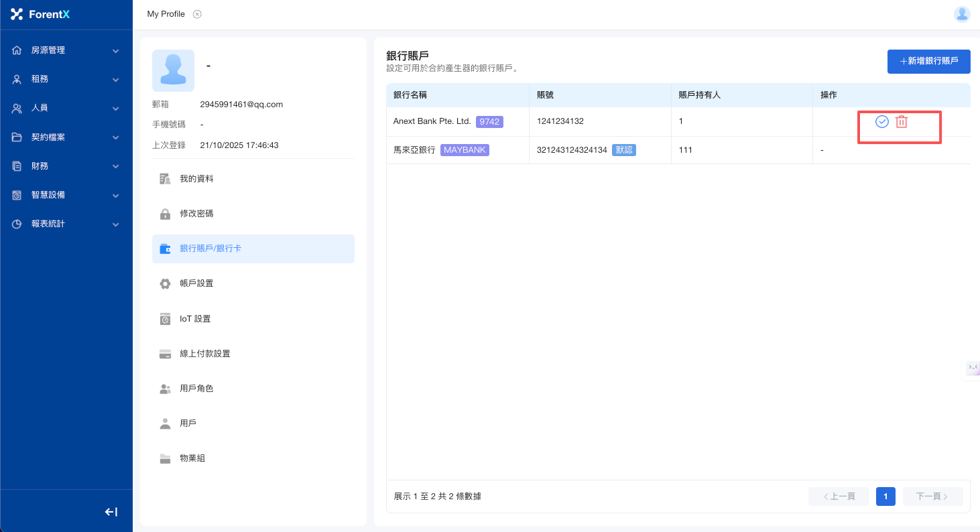
Task: Click page 1 pagination button
Action: coord(885,496)
